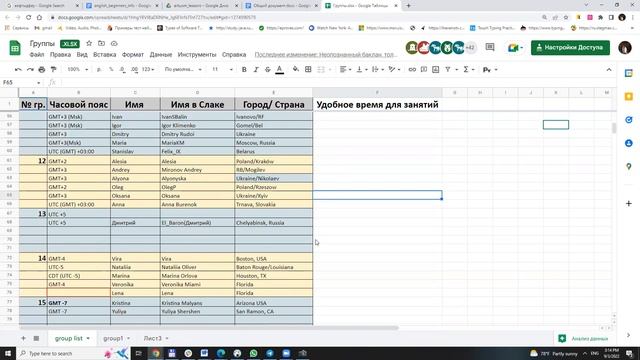Open Keep notes side panel
The height and width of the screenshot is (360, 640).
click(629, 97)
